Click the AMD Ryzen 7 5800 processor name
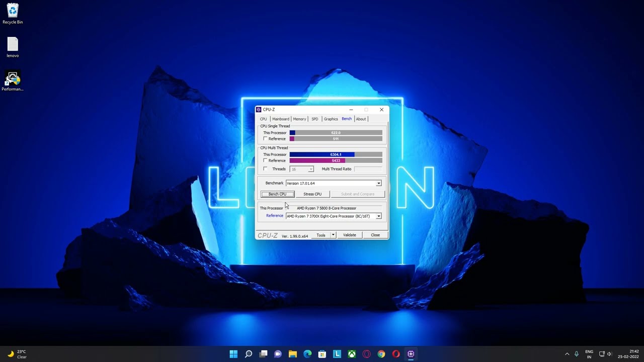Screen dimensions: 644x362 click(x=327, y=208)
